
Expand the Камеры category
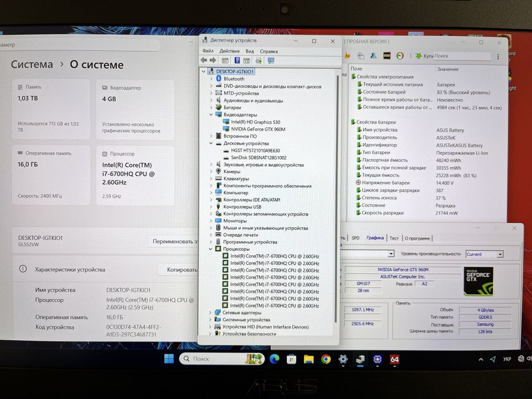211,172
